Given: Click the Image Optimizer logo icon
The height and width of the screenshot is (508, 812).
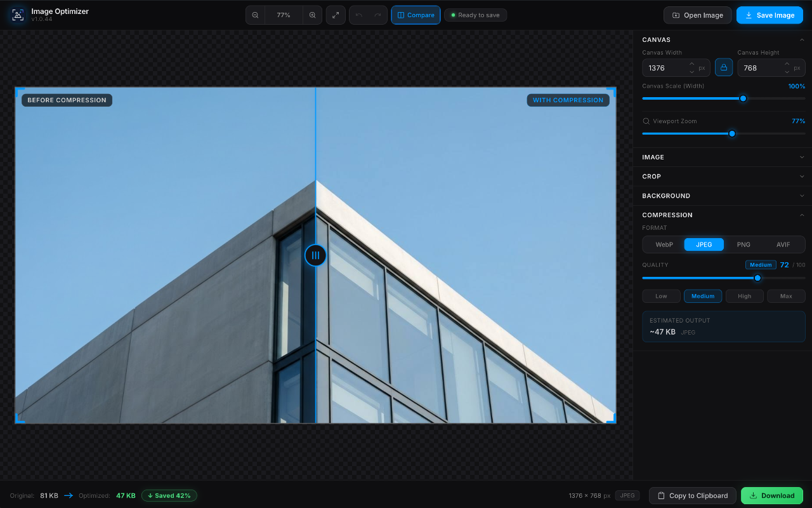Looking at the screenshot, I should (18, 15).
